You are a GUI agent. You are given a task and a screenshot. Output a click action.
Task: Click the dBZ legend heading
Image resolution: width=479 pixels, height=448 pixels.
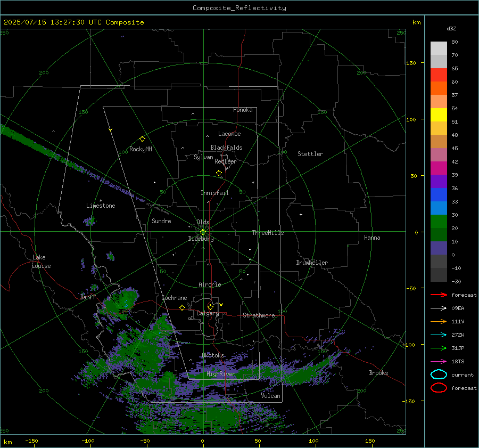coord(451,28)
